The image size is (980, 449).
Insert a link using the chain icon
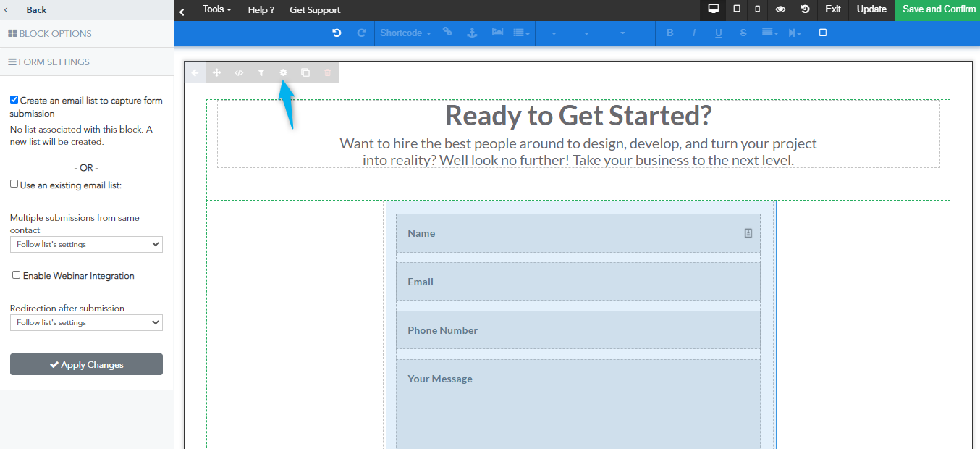pos(447,32)
